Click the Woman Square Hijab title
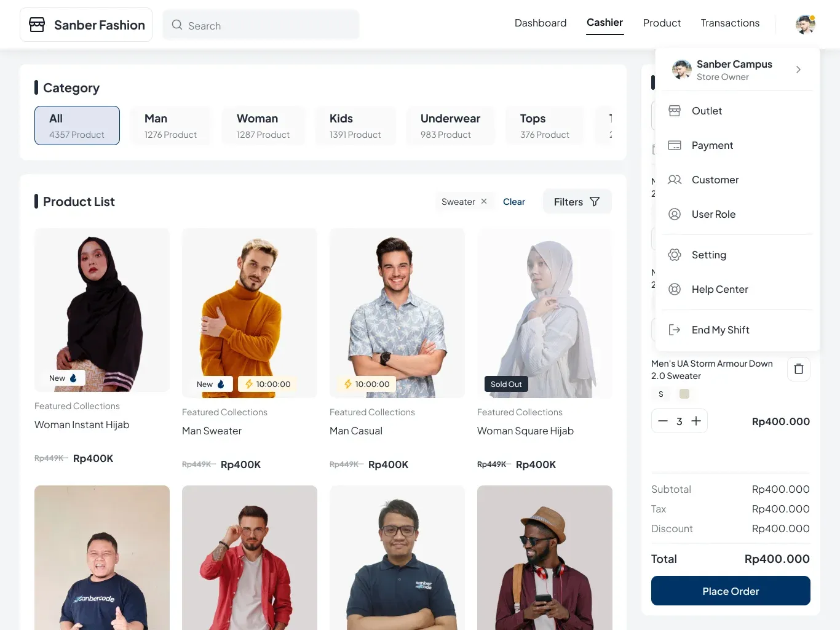Image resolution: width=840 pixels, height=630 pixels. pos(525,431)
